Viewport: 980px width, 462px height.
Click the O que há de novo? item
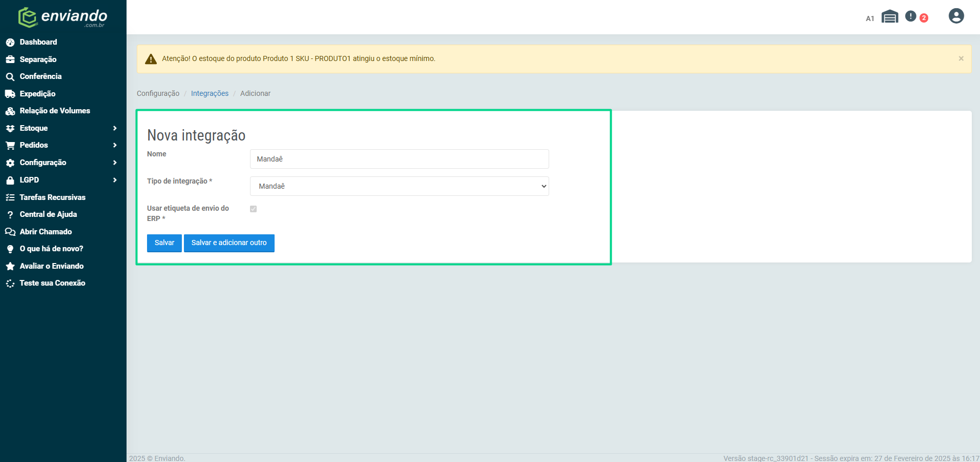pos(51,249)
